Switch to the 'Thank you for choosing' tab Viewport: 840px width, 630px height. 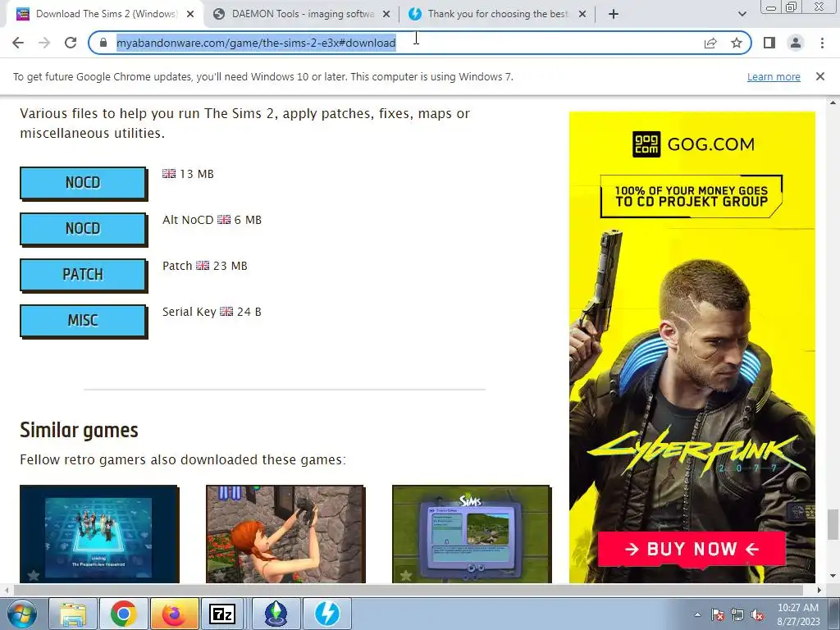(x=498, y=14)
